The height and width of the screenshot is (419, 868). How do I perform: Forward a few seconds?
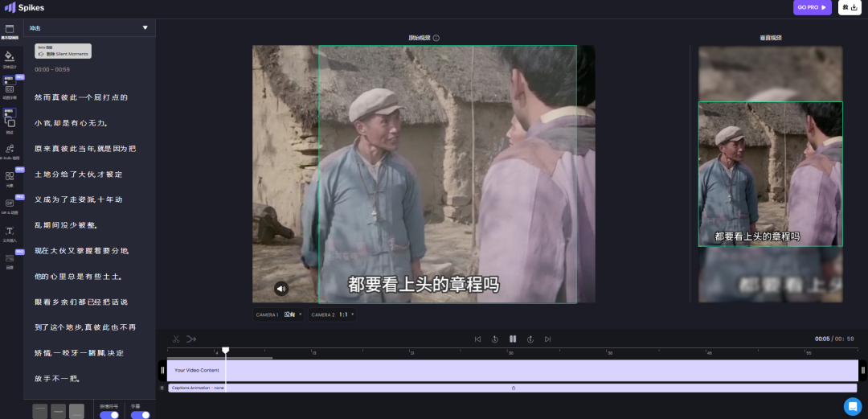pyautogui.click(x=530, y=339)
